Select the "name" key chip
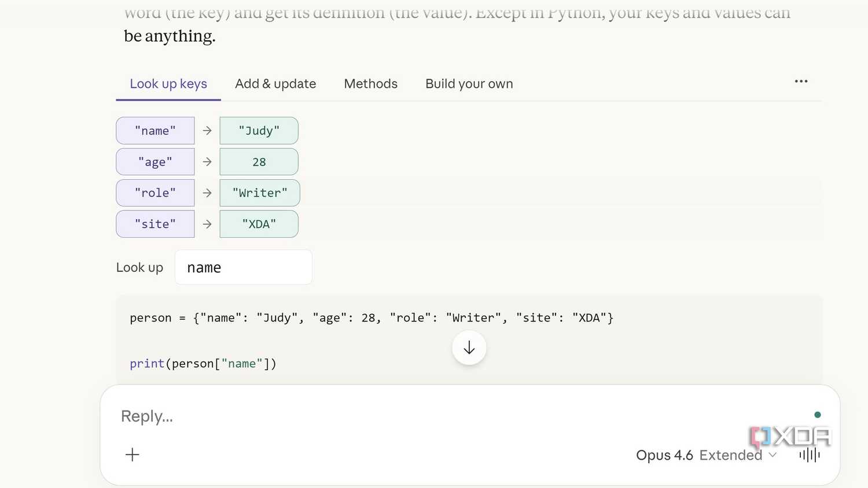868x488 pixels. (155, 131)
